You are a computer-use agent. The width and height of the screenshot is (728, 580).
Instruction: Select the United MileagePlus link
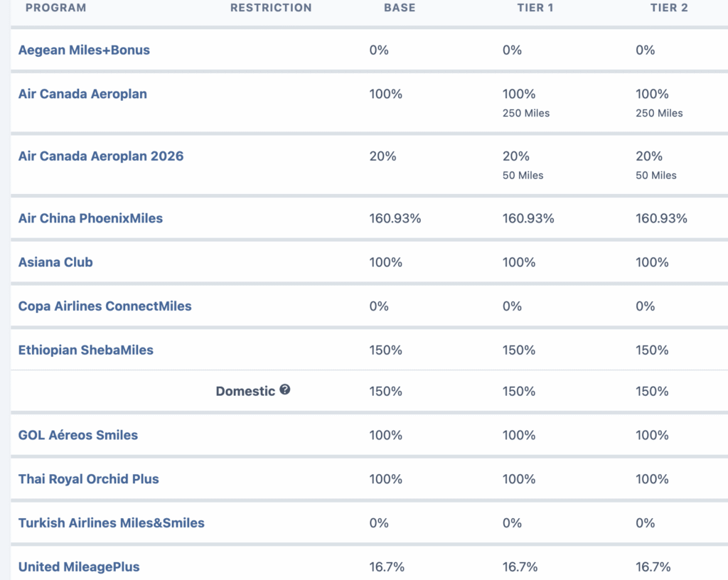[79, 567]
